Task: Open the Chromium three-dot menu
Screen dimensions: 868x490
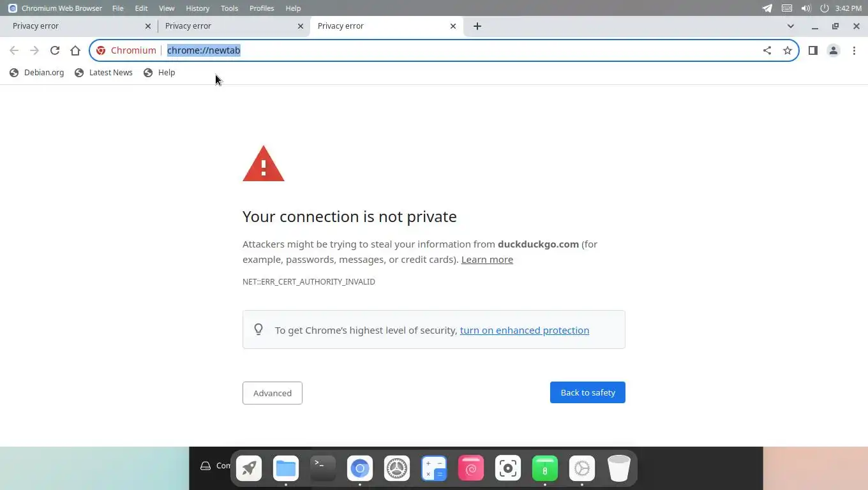Action: (x=854, y=50)
